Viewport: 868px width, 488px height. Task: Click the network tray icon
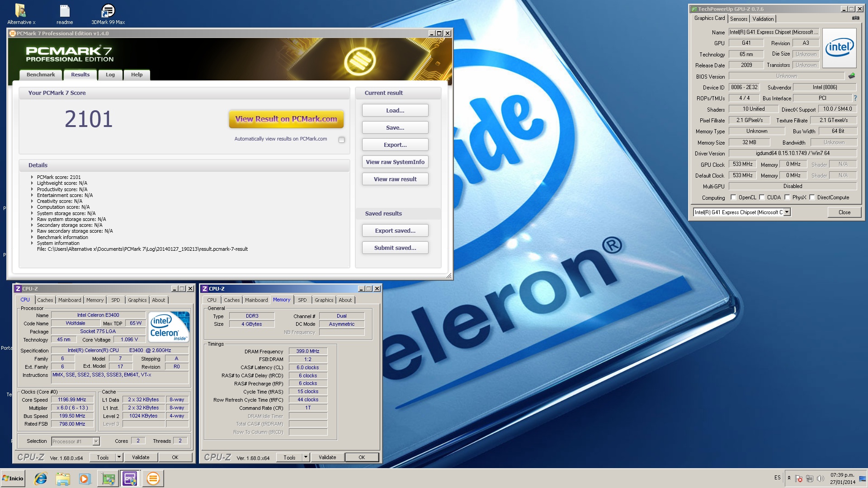(x=810, y=479)
